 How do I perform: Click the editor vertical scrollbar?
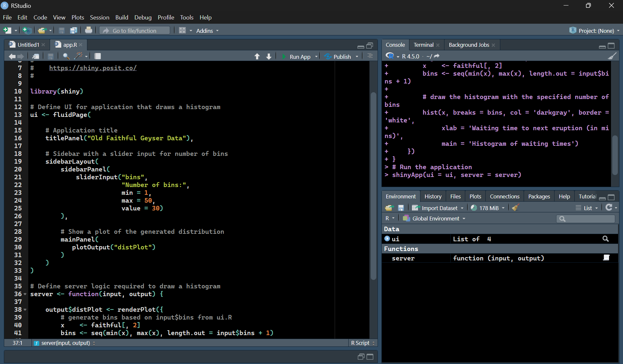(x=373, y=186)
